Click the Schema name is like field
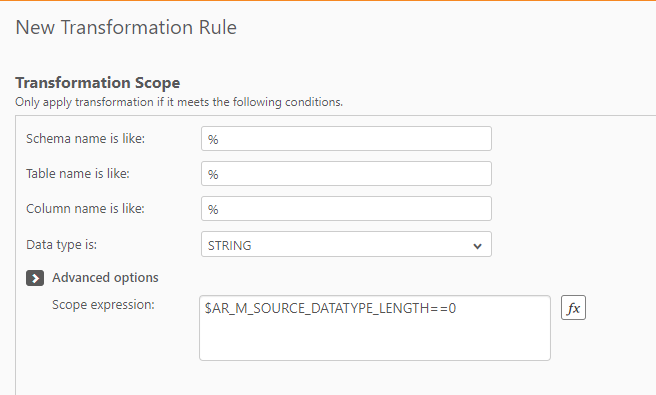 click(346, 139)
